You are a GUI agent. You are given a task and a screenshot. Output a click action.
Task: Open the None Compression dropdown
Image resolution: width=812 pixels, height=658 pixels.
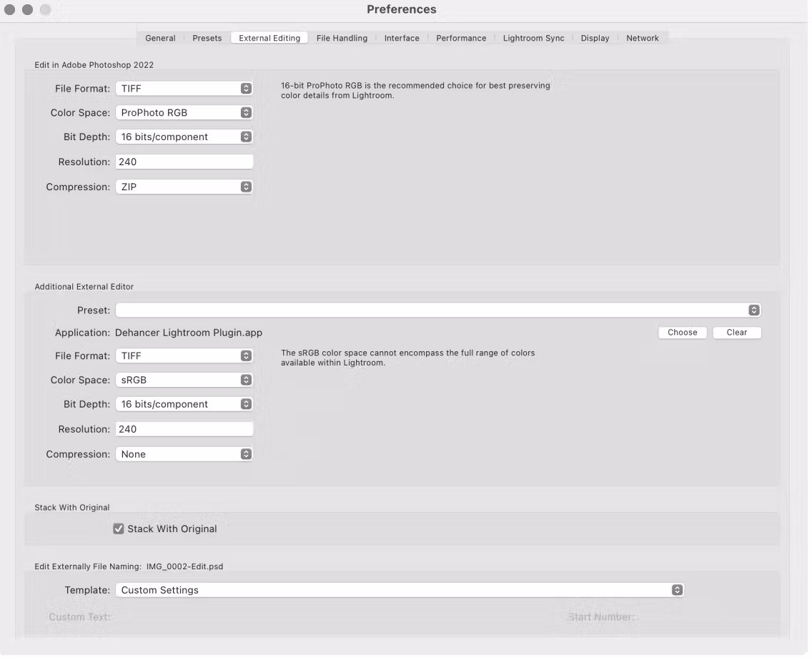point(184,454)
